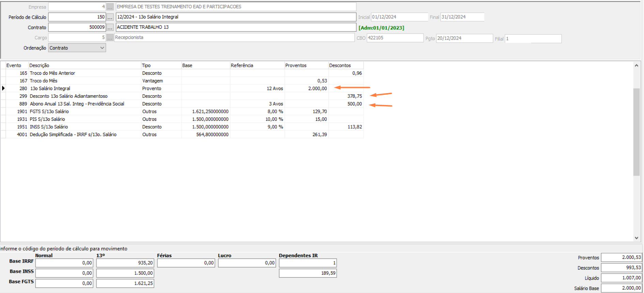Select the FGTS S/13o Salário row
Screen dimensions: 644x293
(49, 112)
